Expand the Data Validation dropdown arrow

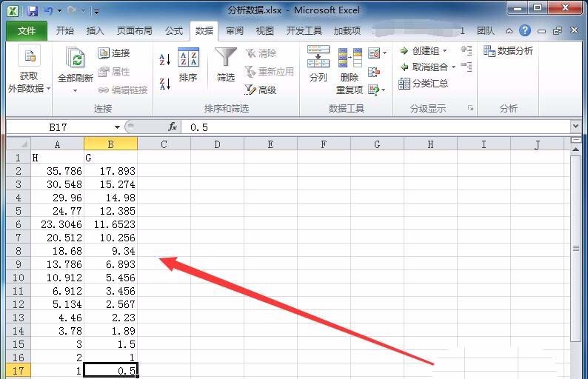click(x=385, y=53)
